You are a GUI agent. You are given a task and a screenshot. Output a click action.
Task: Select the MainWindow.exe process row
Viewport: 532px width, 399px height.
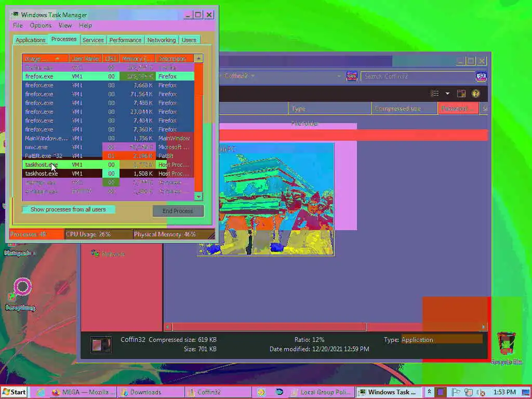(x=108, y=138)
